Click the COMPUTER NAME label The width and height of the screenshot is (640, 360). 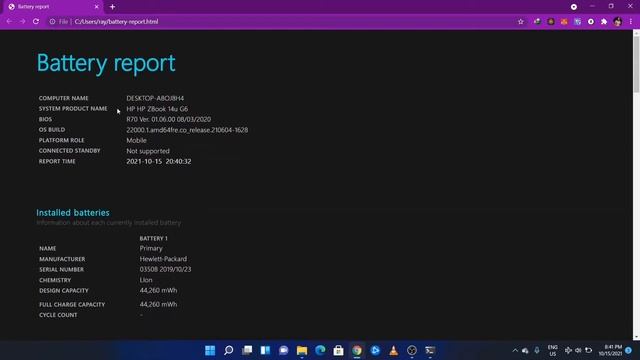(63, 98)
